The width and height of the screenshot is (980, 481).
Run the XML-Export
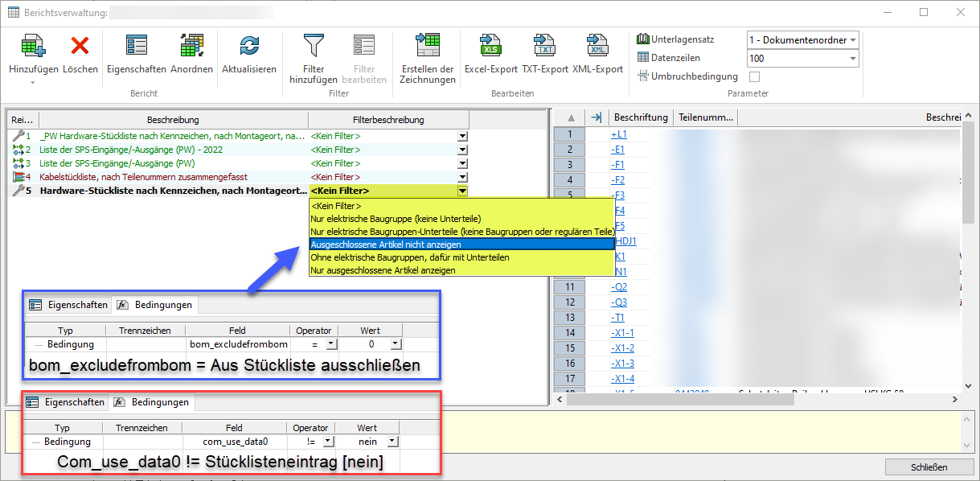click(597, 47)
